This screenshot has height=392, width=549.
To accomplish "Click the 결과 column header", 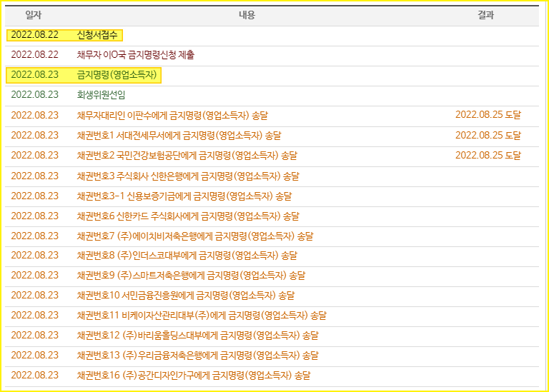I will click(486, 15).
